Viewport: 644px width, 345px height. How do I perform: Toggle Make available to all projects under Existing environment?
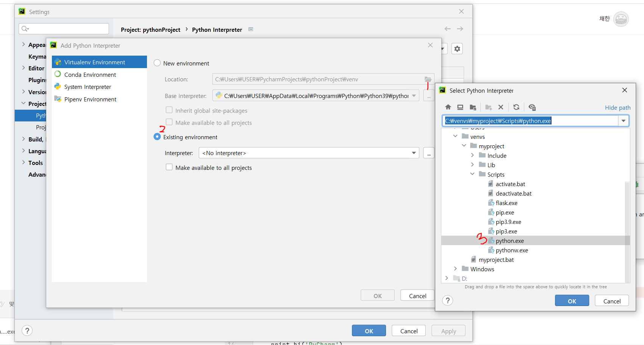pyautogui.click(x=169, y=167)
